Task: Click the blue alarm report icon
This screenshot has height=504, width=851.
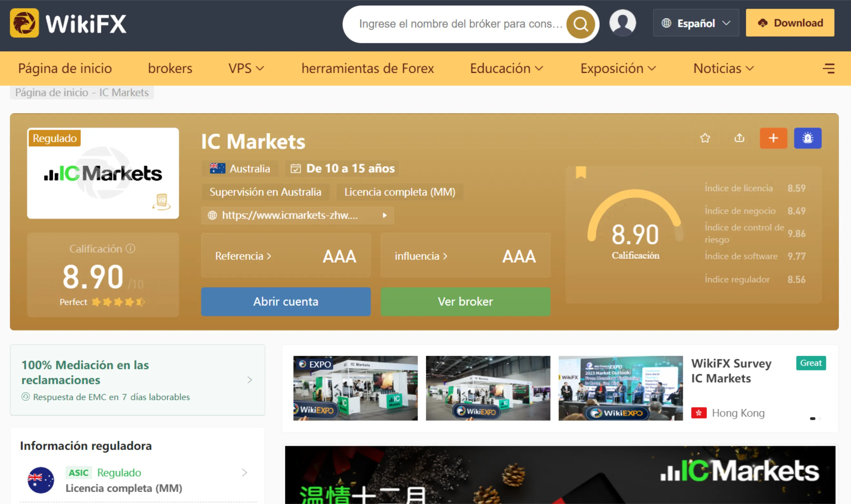Action: click(x=807, y=138)
